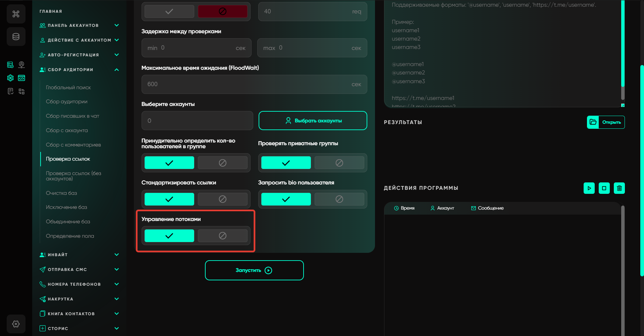Disable Запросить bio пользователя option

tap(339, 199)
